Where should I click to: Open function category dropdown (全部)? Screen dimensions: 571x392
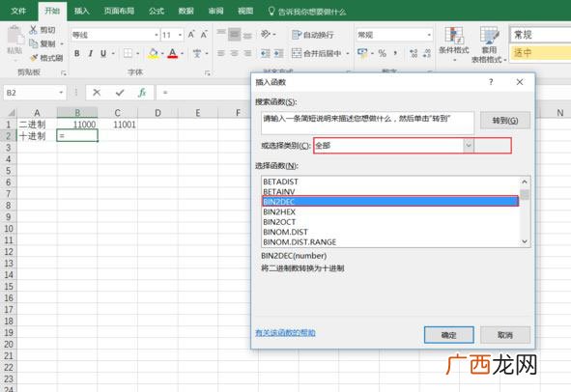coord(469,146)
